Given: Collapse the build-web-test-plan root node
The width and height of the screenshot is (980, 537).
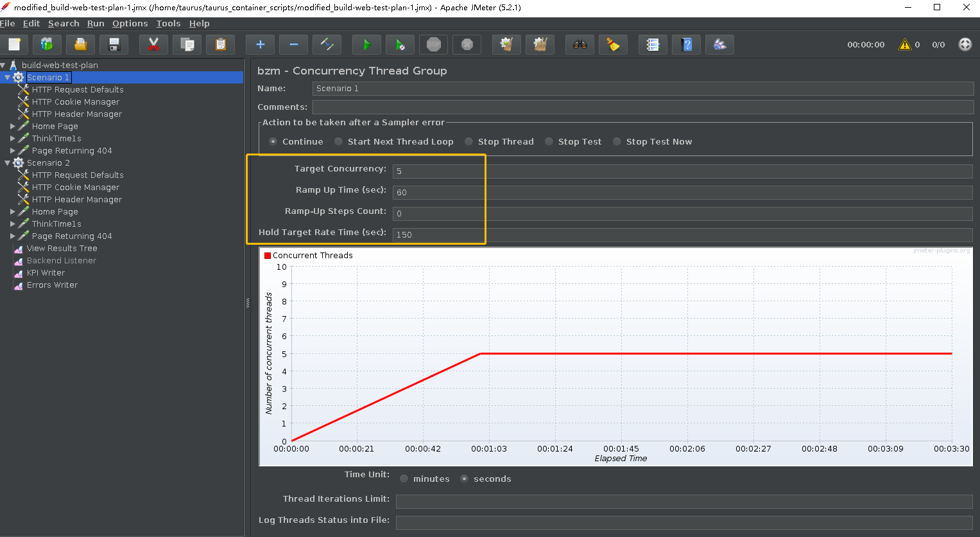Looking at the screenshot, I should coord(3,65).
